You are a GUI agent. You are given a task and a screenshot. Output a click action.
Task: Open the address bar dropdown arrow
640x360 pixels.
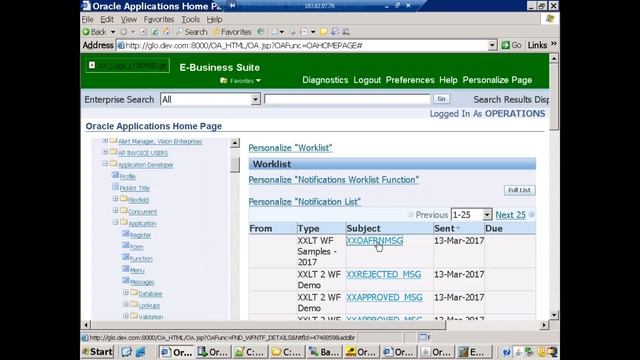[492, 45]
